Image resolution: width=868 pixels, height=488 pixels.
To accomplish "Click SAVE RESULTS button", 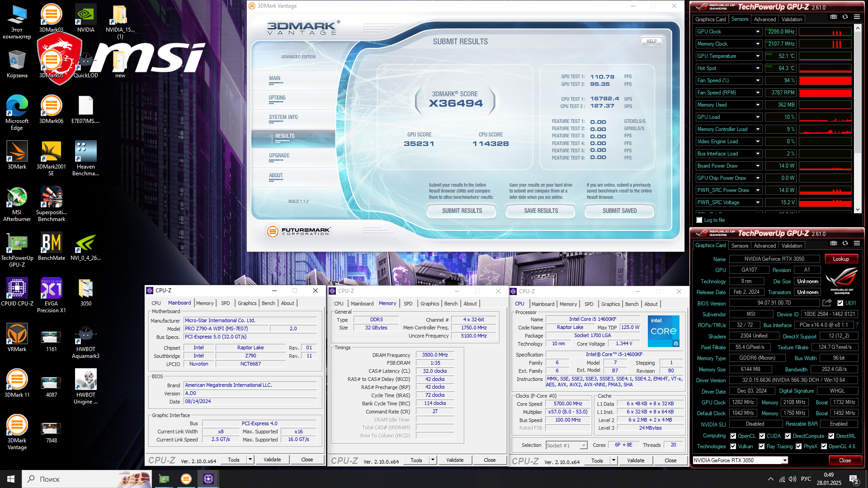I will [x=541, y=211].
